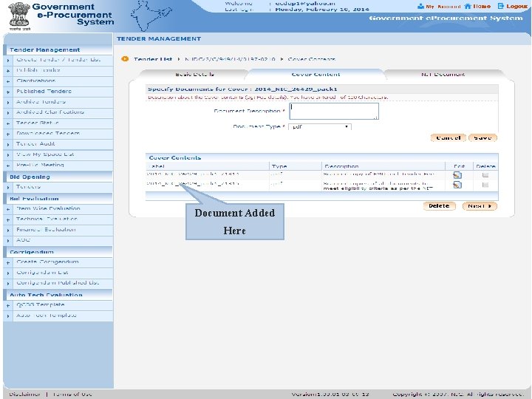
Task: Open Create Tender / Tender List menu item
Action: [58, 60]
